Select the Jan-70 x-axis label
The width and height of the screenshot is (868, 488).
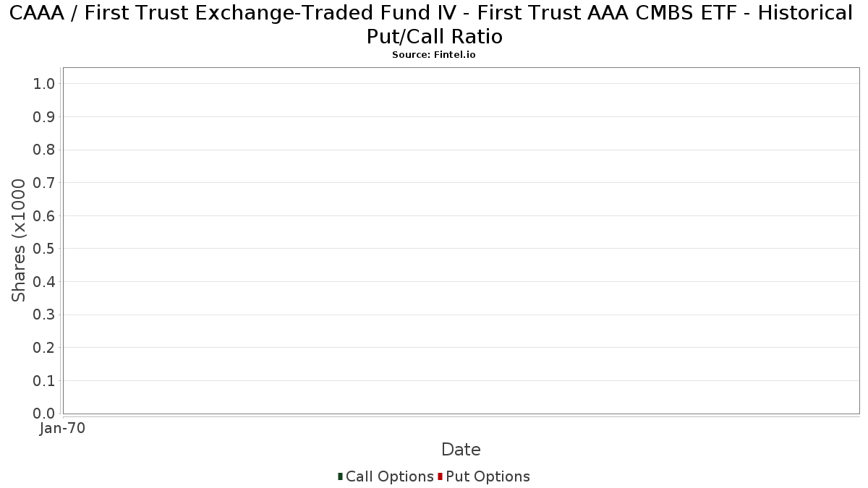(x=63, y=428)
